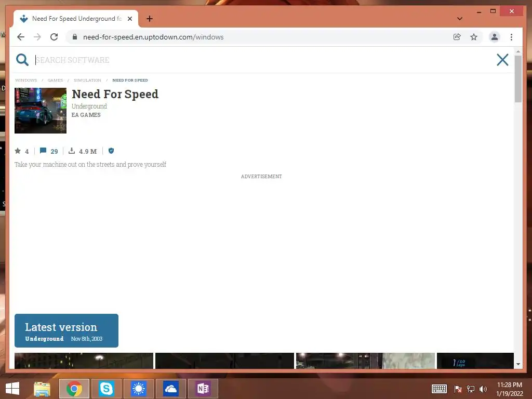
Task: Open screenshot thumbnail showing lap counter
Action: (475, 361)
